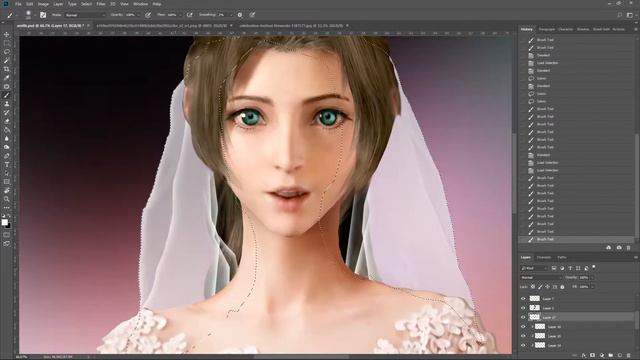Select the Magic Wand tool

(x=7, y=61)
